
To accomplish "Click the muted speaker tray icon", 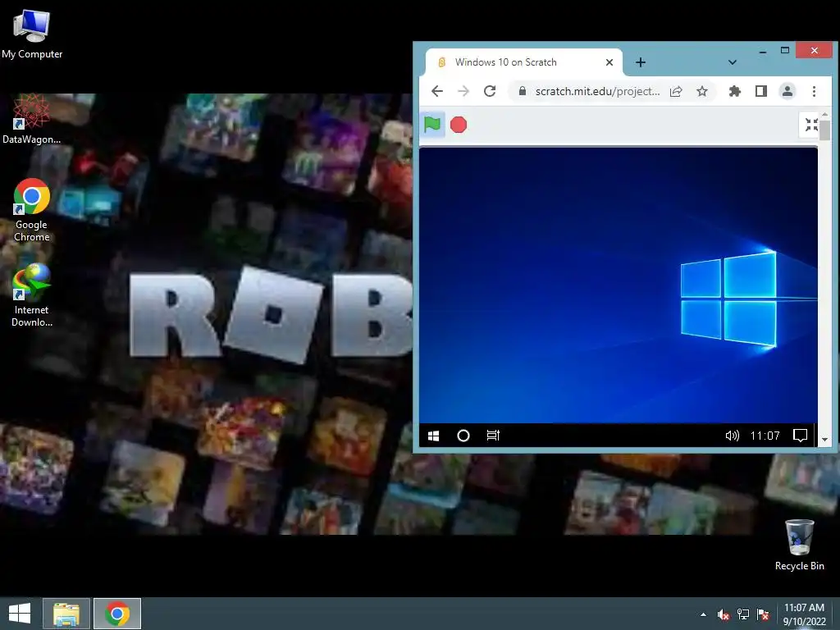I will [724, 614].
